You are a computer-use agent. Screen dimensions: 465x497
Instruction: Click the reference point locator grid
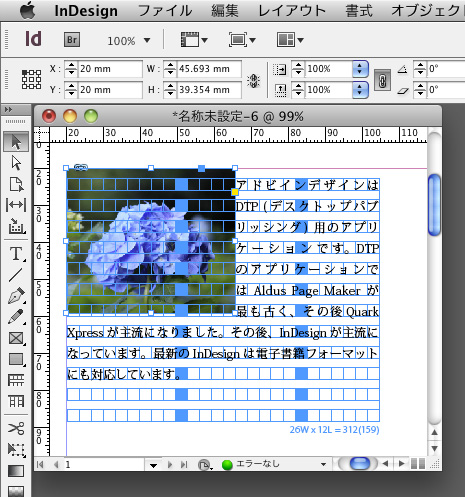31,79
